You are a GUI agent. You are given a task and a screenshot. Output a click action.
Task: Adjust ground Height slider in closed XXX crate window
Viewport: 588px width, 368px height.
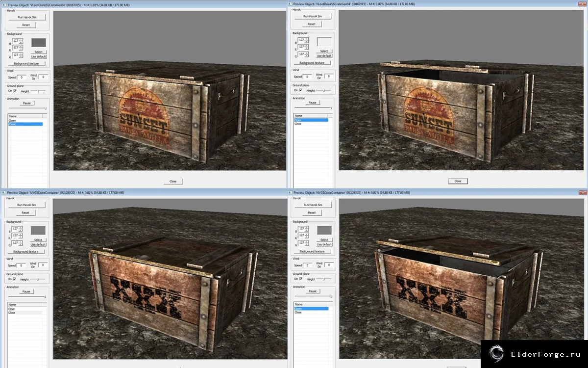pos(38,279)
